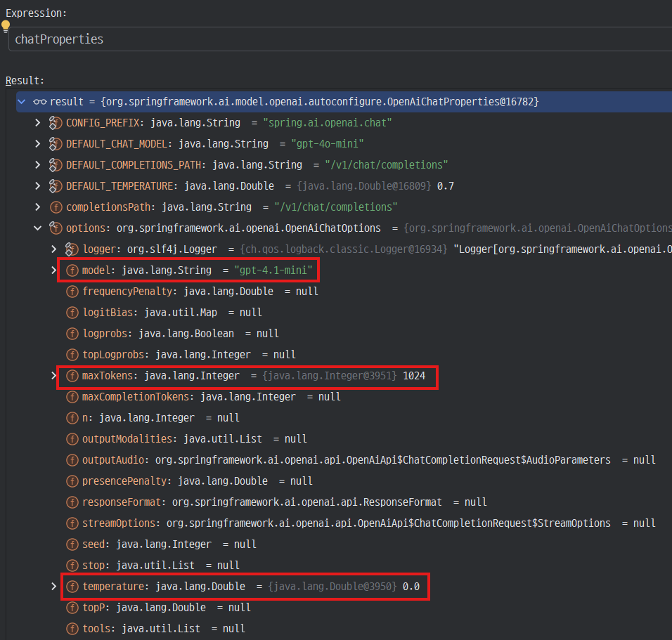Collapse the options node
Viewport: 672px width, 640px height.
coord(38,228)
